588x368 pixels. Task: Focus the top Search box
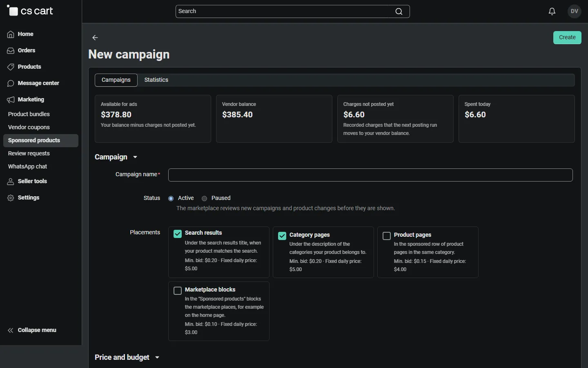click(x=293, y=11)
